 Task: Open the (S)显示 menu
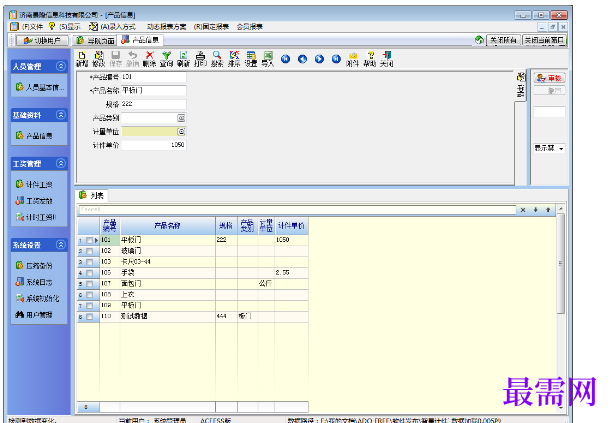pos(70,27)
